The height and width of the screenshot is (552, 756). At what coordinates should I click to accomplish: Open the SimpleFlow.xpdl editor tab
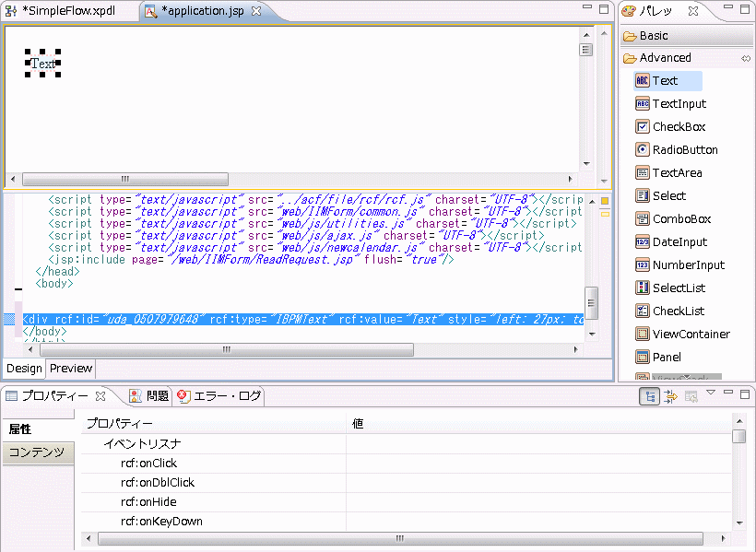pos(71,11)
